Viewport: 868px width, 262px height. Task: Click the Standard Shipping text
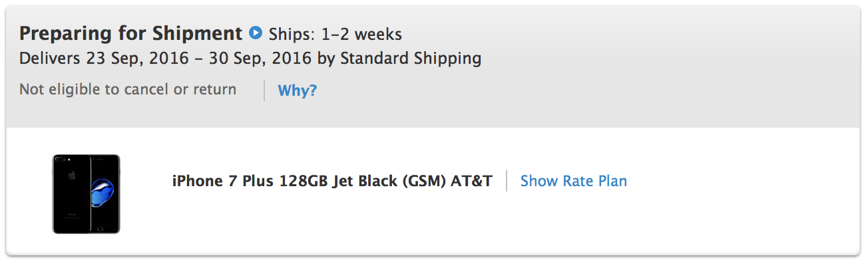411,59
